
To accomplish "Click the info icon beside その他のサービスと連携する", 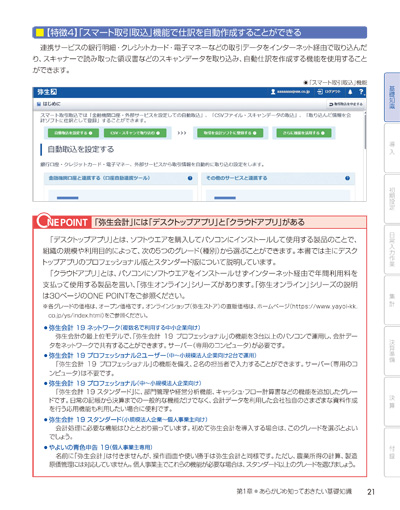I will click(x=347, y=178).
